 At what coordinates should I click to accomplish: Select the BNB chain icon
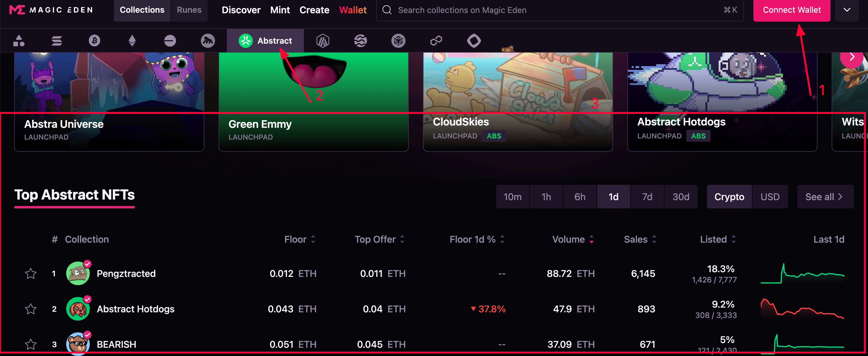pos(398,41)
